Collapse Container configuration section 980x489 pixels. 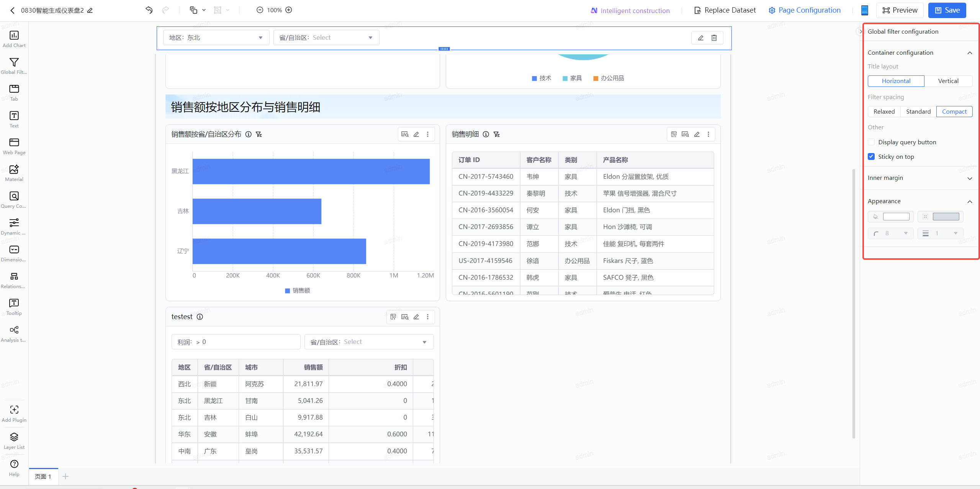(969, 53)
